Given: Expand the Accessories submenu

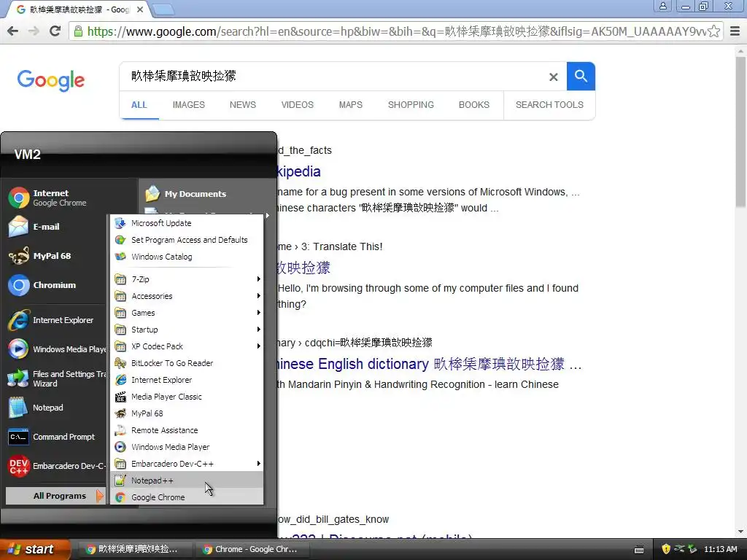Looking at the screenshot, I should pyautogui.click(x=187, y=296).
